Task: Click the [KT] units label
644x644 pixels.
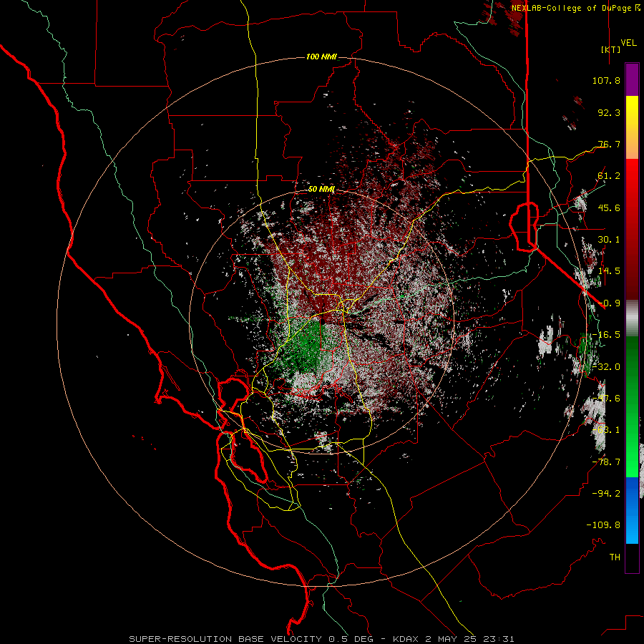Action: coord(610,49)
